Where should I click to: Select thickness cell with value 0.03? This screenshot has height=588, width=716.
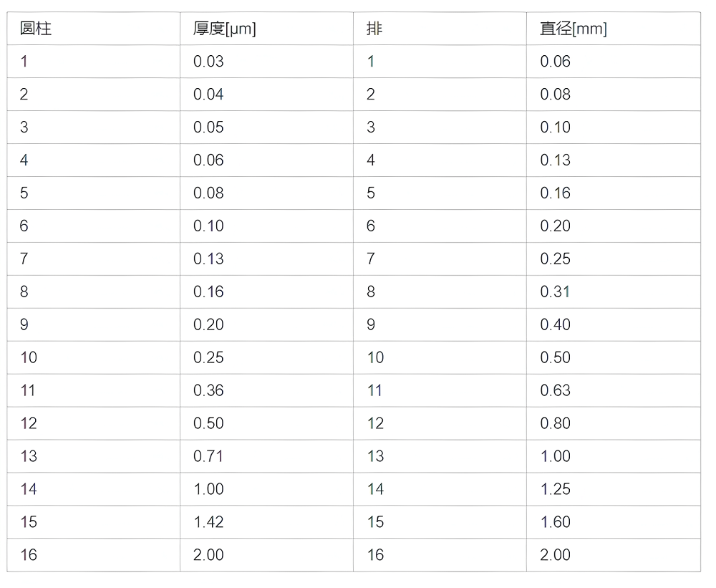point(208,62)
